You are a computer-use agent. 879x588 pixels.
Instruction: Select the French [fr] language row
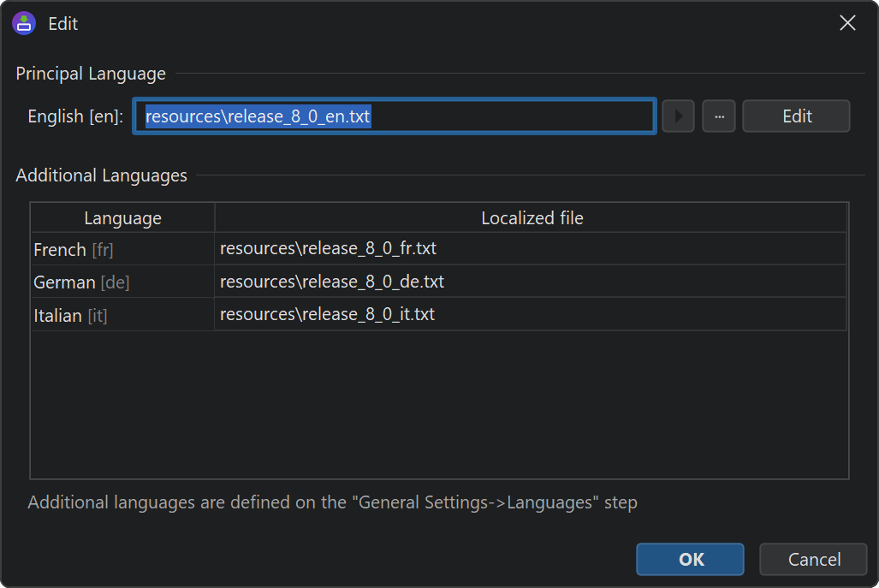[122, 250]
